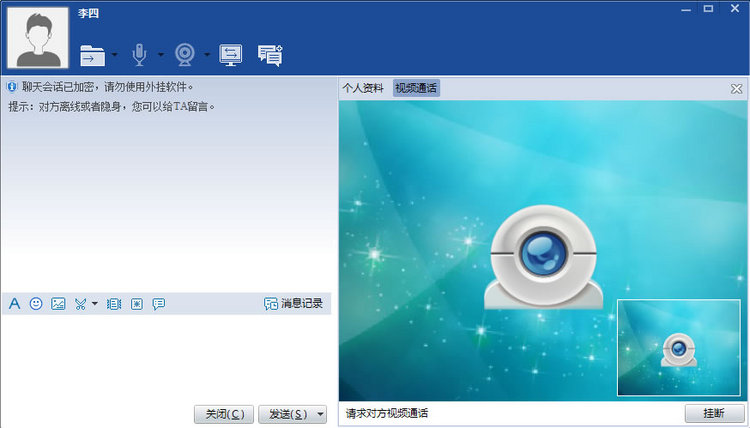This screenshot has width=750, height=428.
Task: Expand the video call options arrow
Action: [x=207, y=55]
